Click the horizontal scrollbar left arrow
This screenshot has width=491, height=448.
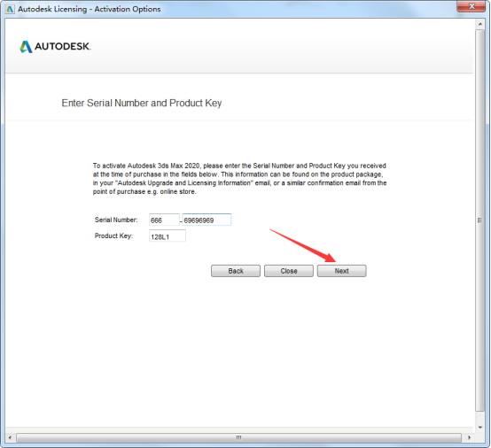[10, 437]
